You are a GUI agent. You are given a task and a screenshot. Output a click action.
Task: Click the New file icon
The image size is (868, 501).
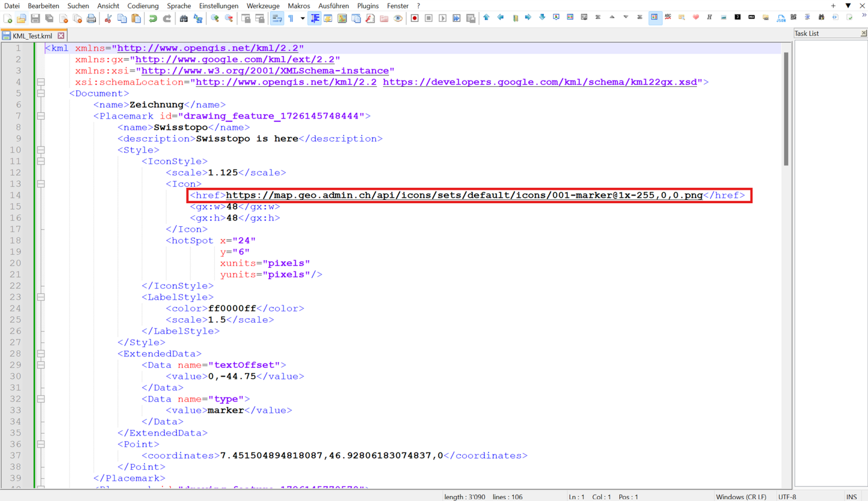[8, 19]
